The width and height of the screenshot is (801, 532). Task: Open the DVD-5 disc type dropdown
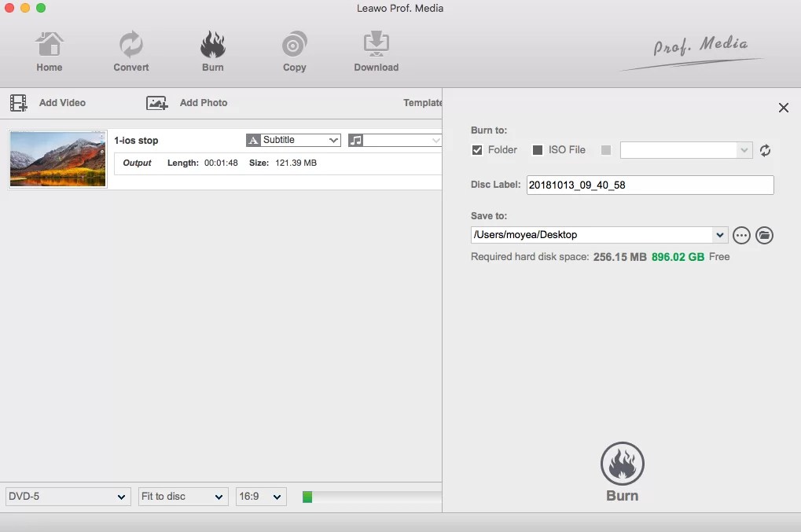click(x=67, y=496)
